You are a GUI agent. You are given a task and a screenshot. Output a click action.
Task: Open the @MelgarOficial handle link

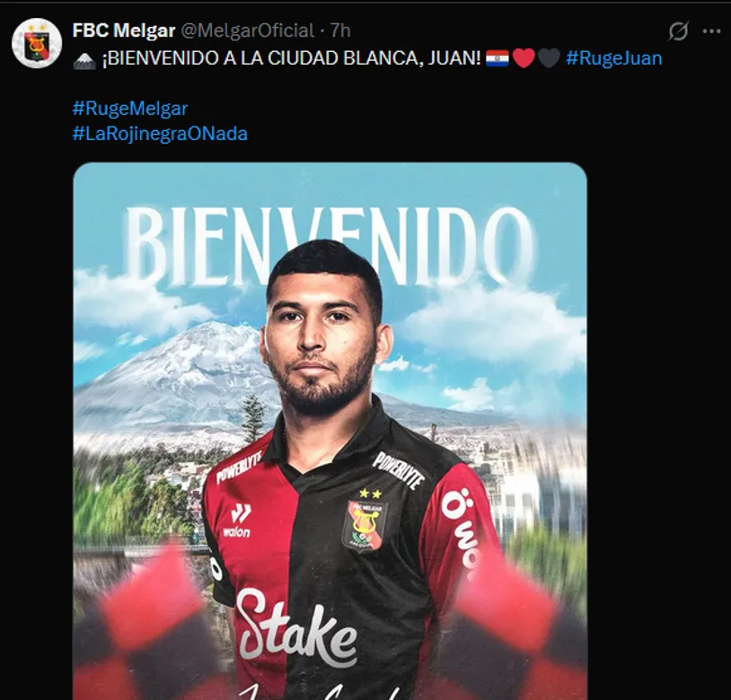(x=247, y=31)
